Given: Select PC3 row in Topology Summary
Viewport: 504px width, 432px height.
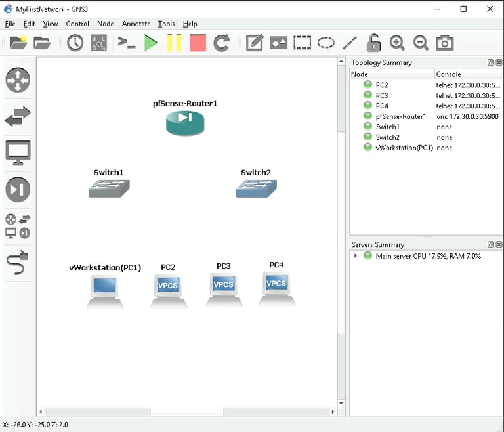Looking at the screenshot, I should coord(426,96).
